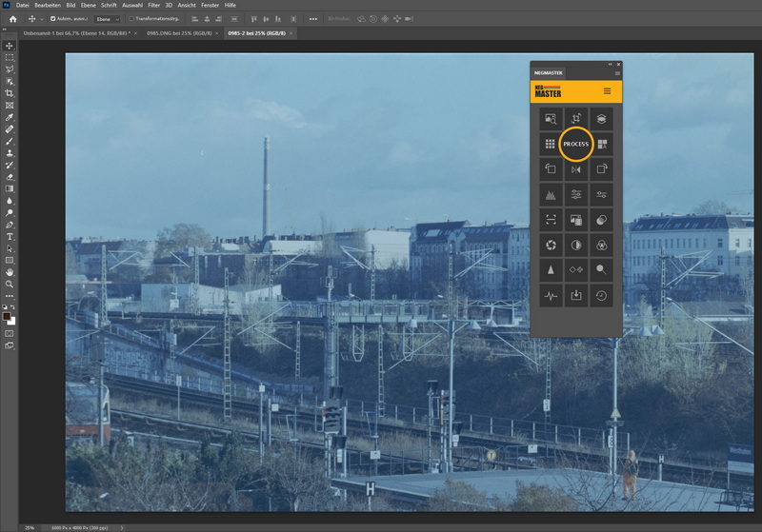Click the zoom percentage field in status bar
762x532 pixels.
click(30, 527)
